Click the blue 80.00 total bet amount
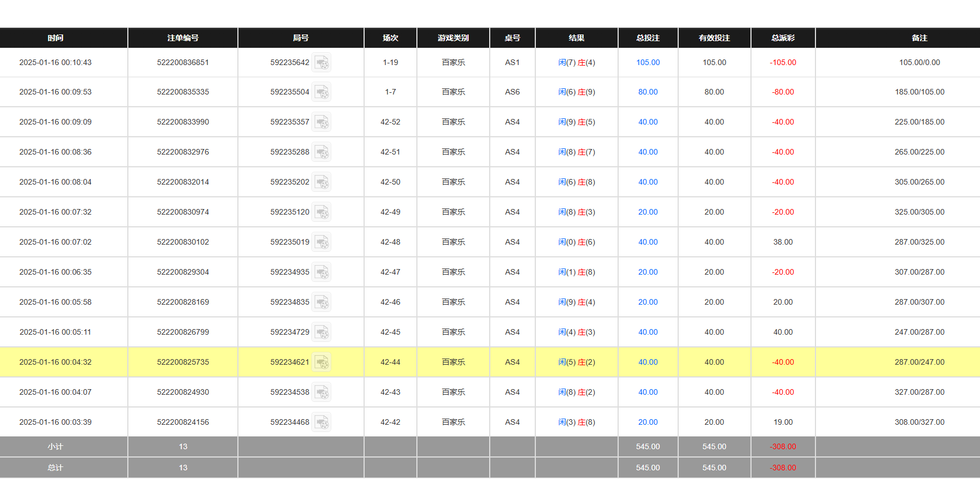The width and height of the screenshot is (980, 487). click(648, 92)
